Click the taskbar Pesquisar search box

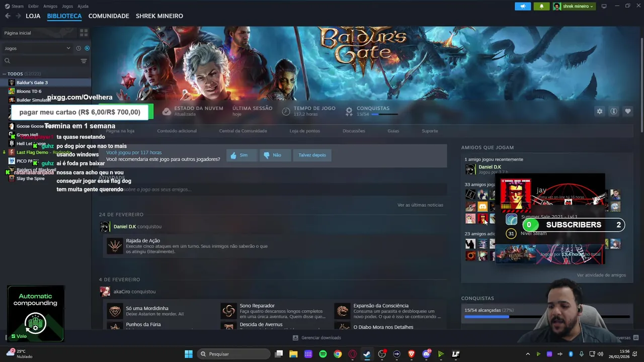pyautogui.click(x=233, y=354)
